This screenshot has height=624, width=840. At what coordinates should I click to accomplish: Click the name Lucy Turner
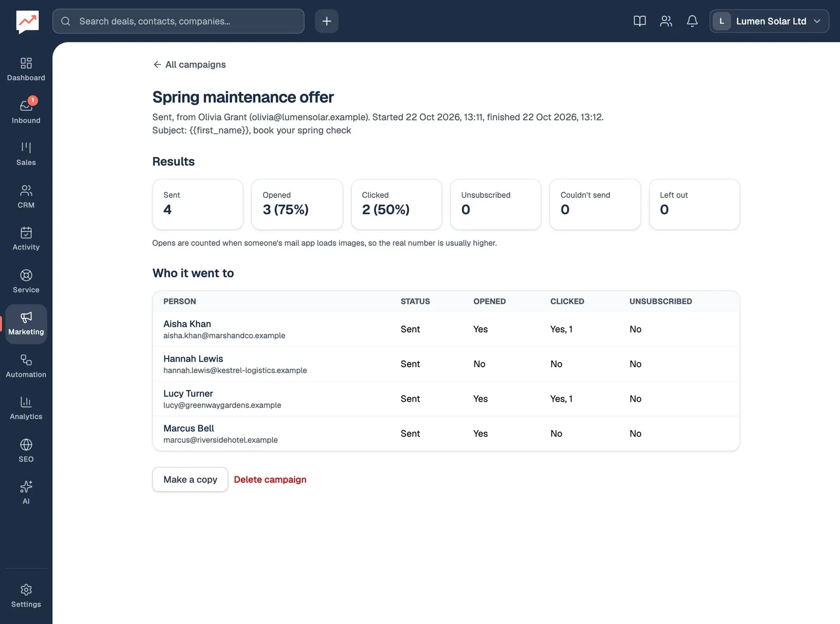(188, 393)
